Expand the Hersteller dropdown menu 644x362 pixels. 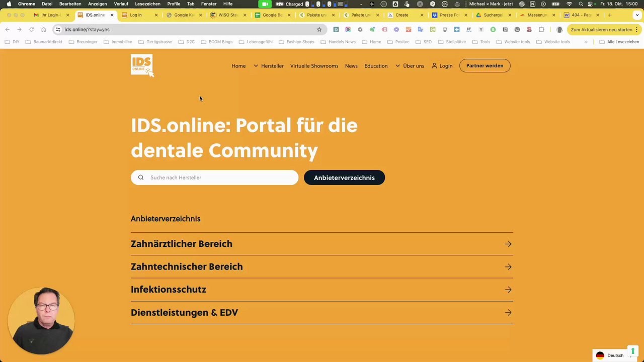coord(269,66)
